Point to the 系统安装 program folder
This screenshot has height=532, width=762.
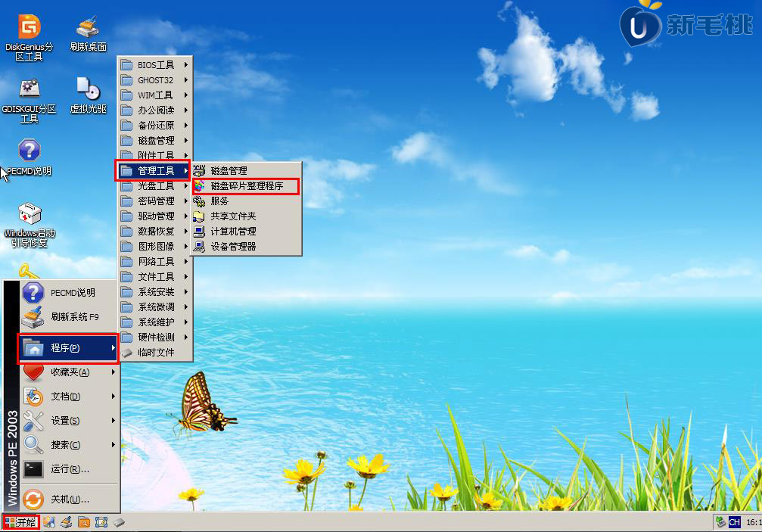point(155,291)
